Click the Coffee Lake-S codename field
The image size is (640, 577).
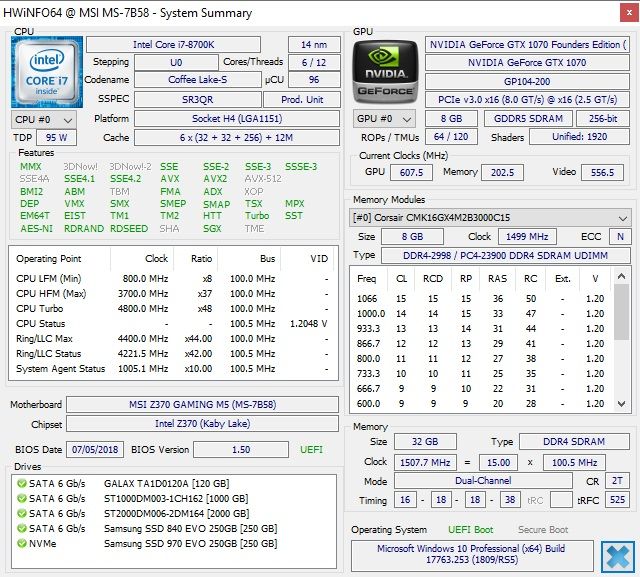(198, 80)
